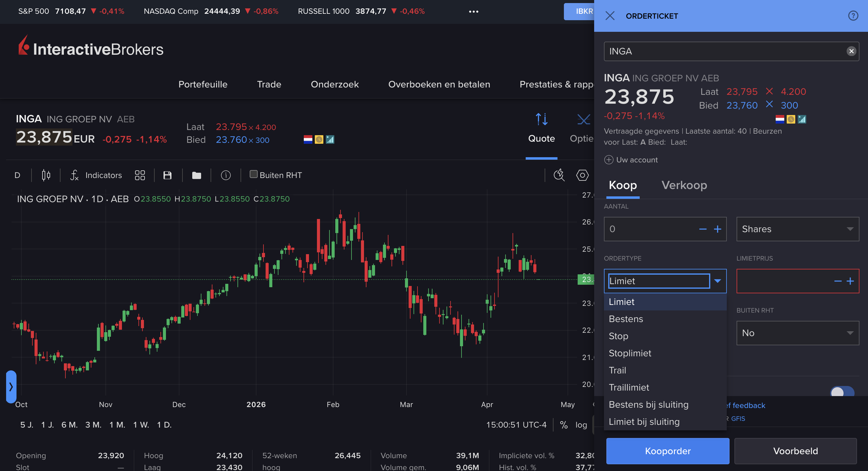Select Stoplimiet order type

[x=665, y=353]
